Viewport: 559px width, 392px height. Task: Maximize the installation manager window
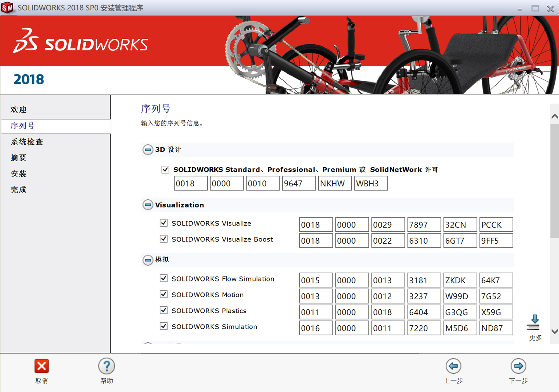535,8
